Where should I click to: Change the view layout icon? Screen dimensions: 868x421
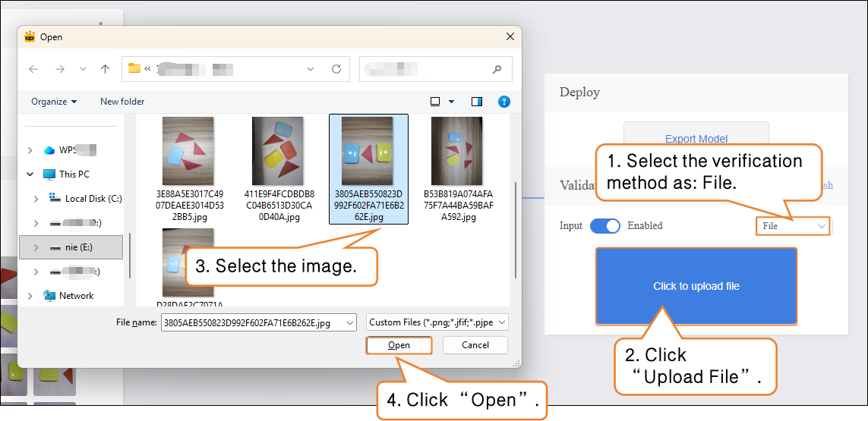(x=435, y=102)
